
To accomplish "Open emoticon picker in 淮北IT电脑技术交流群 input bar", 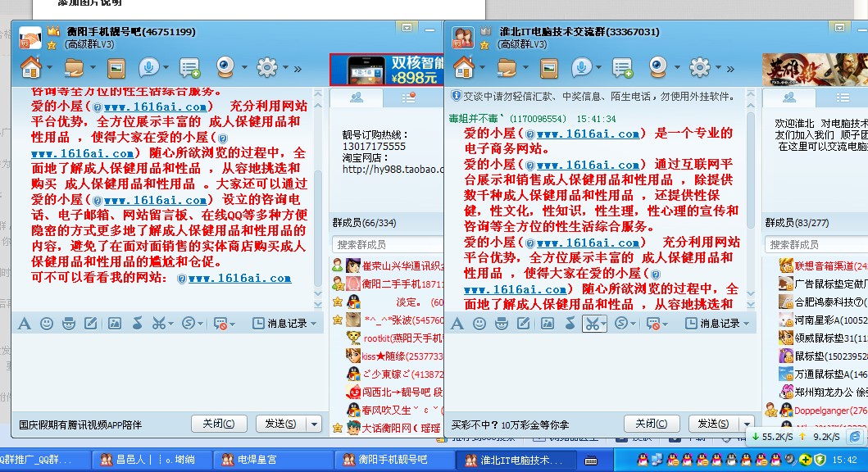I will pos(479,323).
